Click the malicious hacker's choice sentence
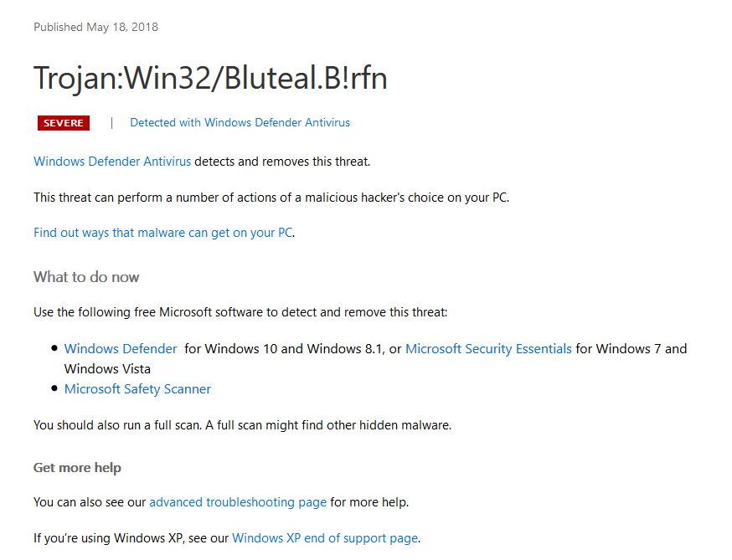732x560 pixels. pos(271,198)
